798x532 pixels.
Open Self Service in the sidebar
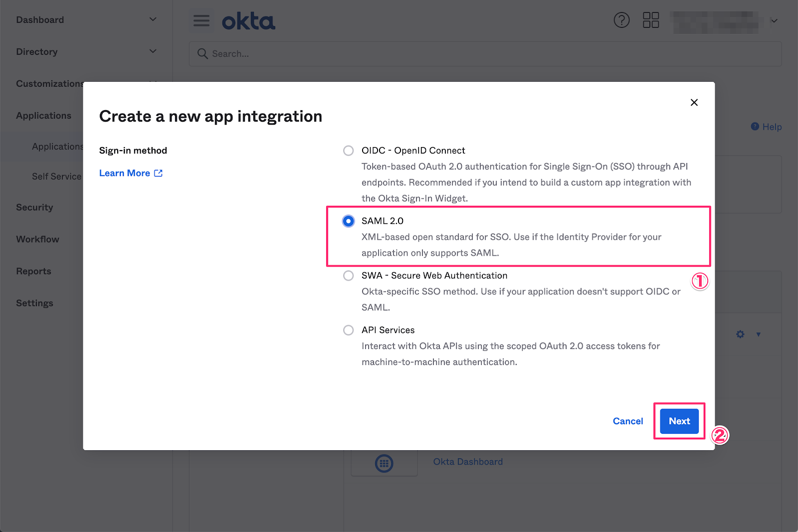(57, 177)
